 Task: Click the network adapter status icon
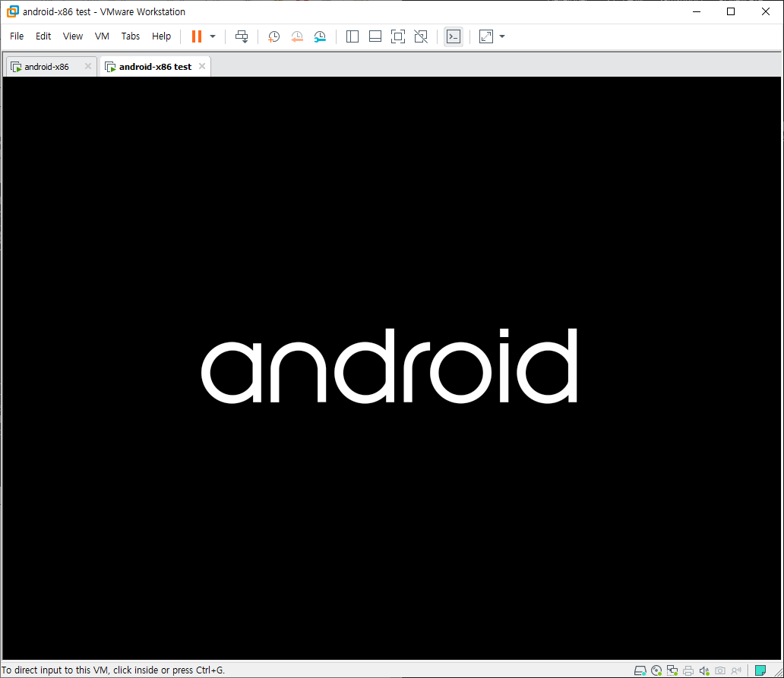[672, 670]
